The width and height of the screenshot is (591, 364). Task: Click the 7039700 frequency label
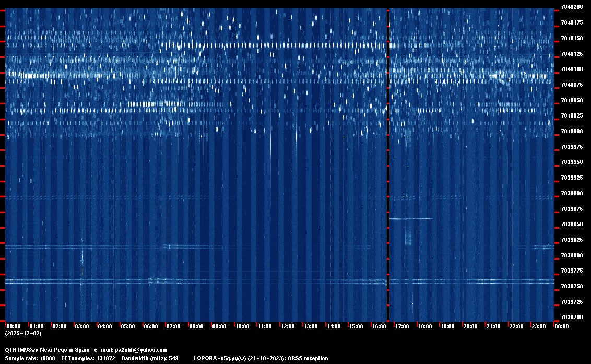click(572, 317)
